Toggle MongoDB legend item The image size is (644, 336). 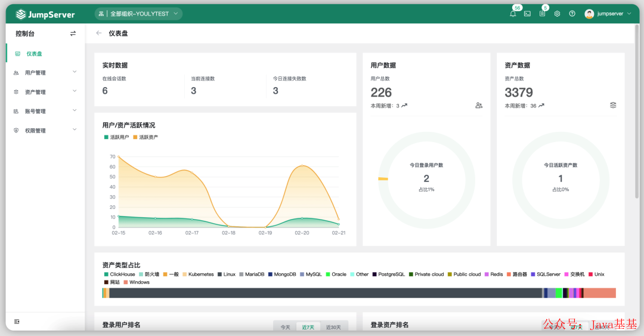coord(282,275)
